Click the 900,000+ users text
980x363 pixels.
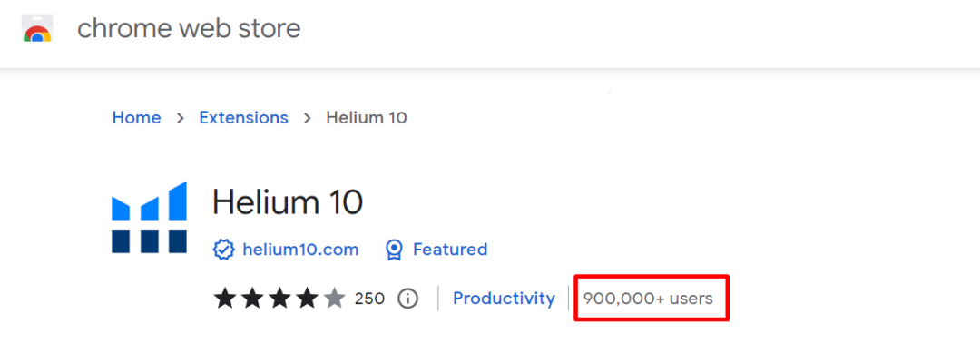pyautogui.click(x=648, y=299)
